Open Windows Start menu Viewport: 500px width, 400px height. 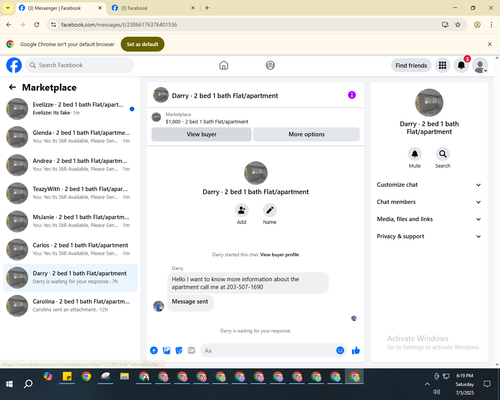coord(9,384)
